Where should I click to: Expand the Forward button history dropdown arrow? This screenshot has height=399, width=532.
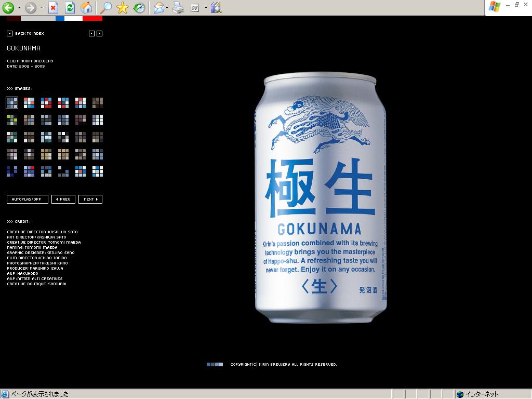click(x=42, y=7)
